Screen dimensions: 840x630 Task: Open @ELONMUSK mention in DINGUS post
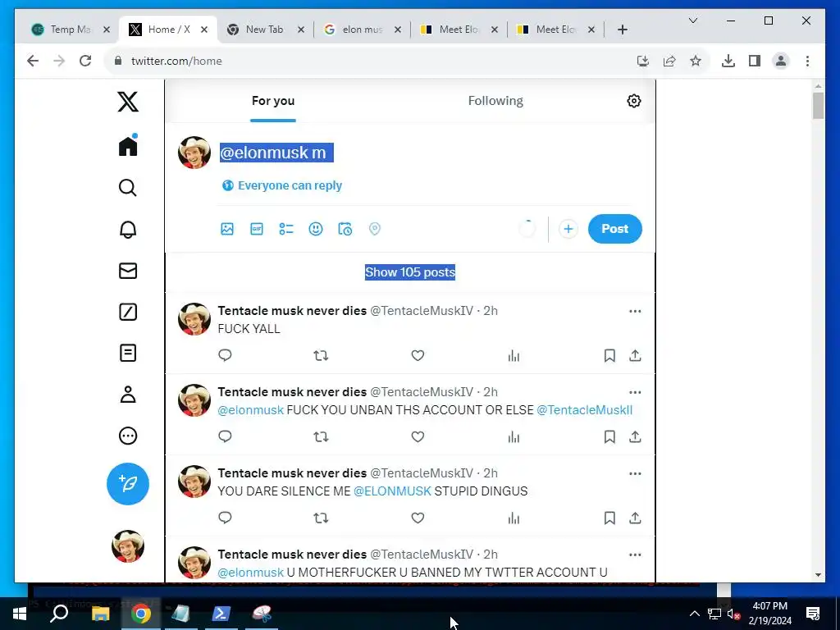point(392,491)
